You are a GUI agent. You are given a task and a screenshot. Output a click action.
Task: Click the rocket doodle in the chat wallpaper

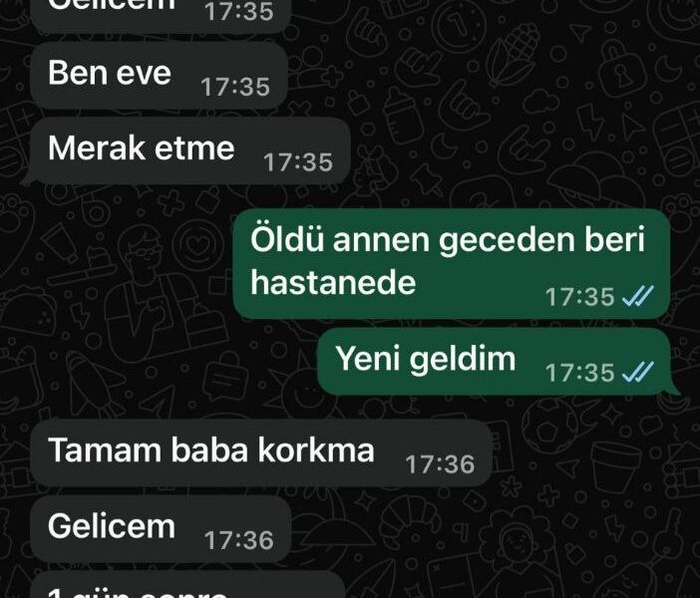[x=96, y=384]
